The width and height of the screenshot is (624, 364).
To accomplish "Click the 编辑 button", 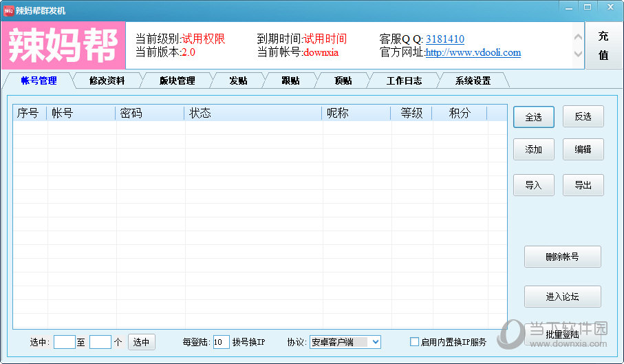I will click(x=583, y=149).
